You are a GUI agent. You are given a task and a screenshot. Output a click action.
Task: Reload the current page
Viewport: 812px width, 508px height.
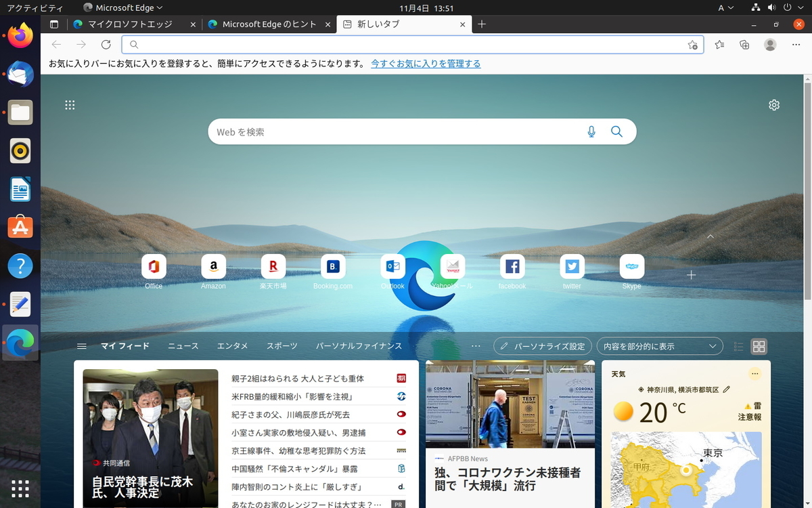(x=106, y=45)
